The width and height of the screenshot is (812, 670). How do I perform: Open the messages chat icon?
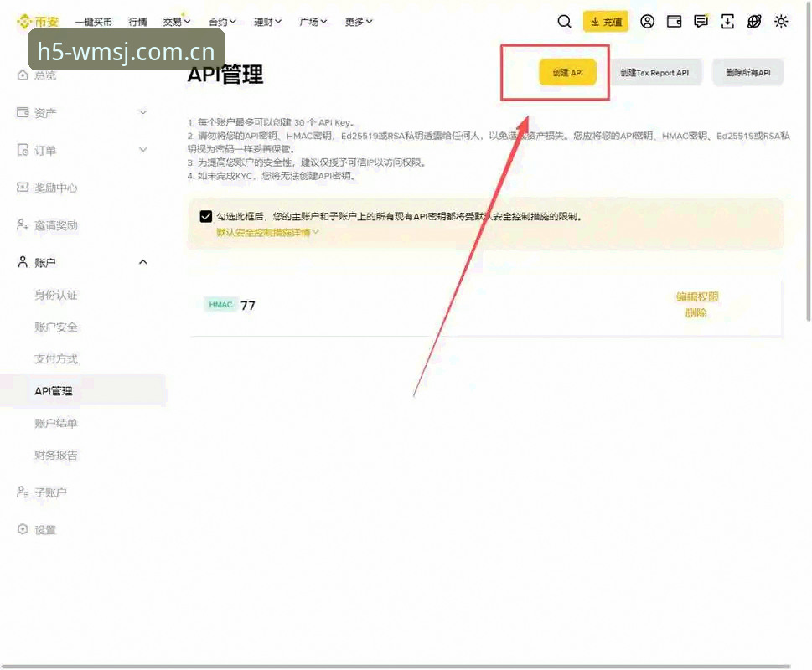point(701,22)
